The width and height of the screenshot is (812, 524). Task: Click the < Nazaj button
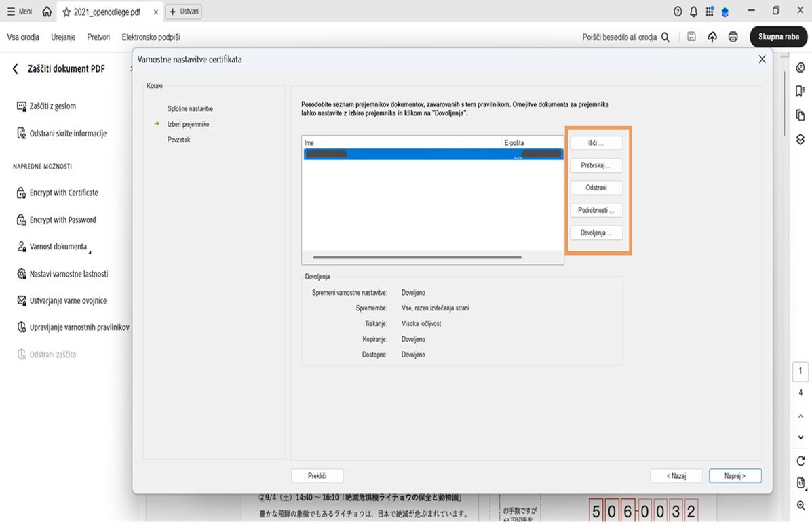point(676,476)
